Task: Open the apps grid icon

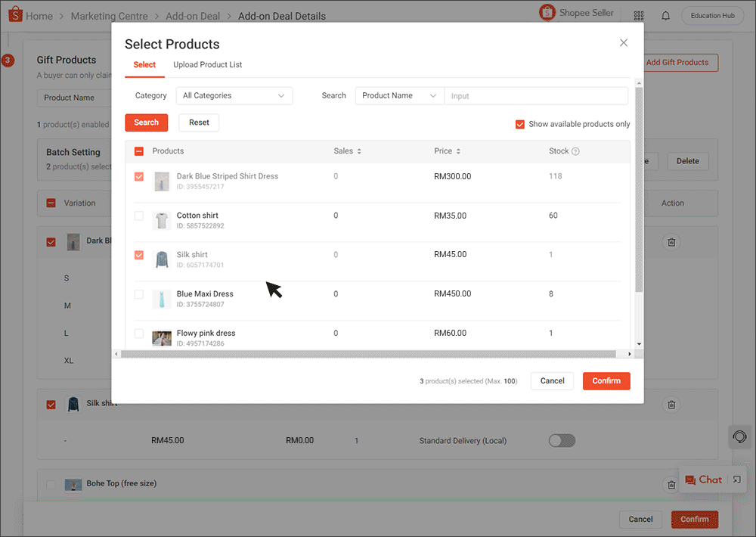Action: [x=639, y=15]
